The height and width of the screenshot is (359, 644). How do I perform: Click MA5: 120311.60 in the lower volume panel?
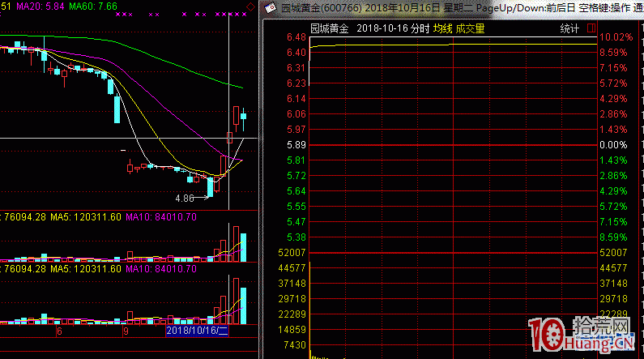point(86,268)
